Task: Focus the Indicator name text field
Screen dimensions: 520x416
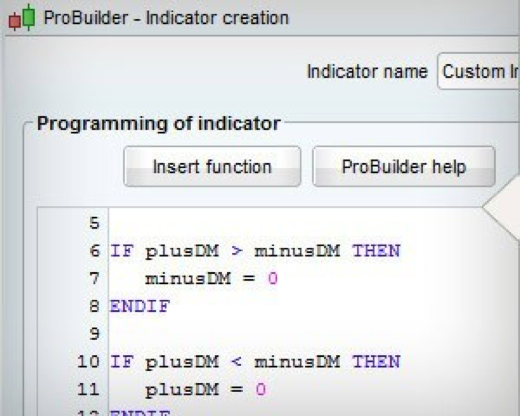Action: (x=479, y=71)
